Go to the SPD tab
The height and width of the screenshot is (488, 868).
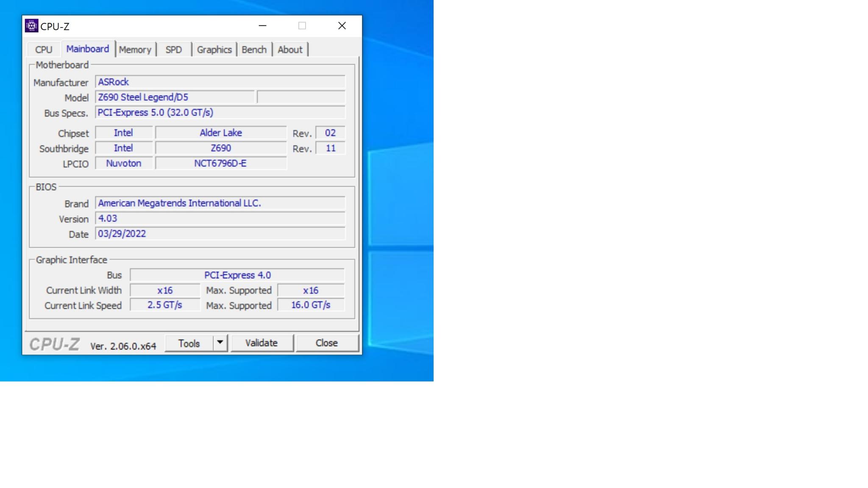tap(174, 50)
